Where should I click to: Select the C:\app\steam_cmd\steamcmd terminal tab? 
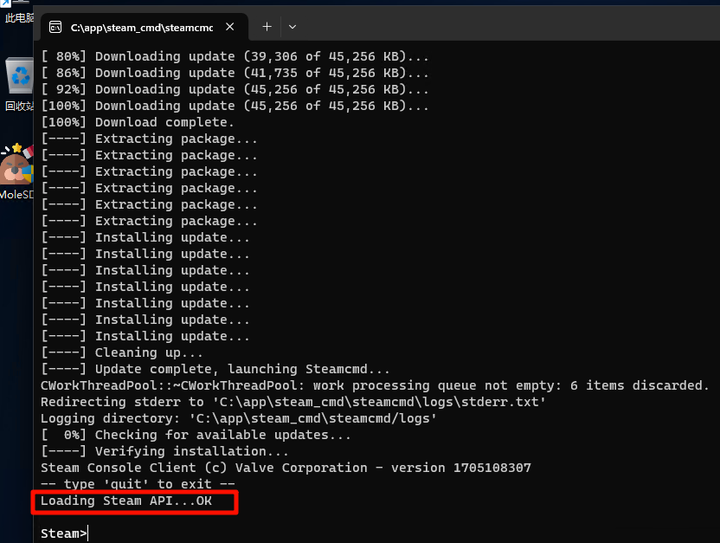[144, 28]
